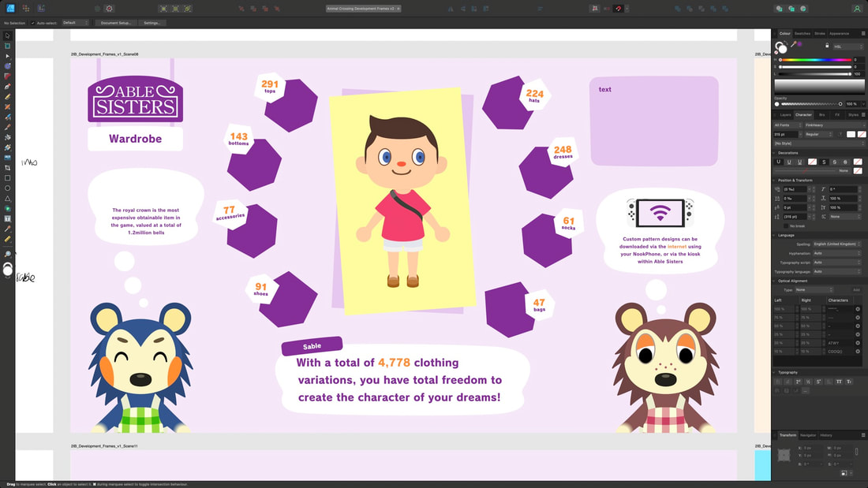
Task: Toggle the colour panel lock icon
Action: (827, 46)
